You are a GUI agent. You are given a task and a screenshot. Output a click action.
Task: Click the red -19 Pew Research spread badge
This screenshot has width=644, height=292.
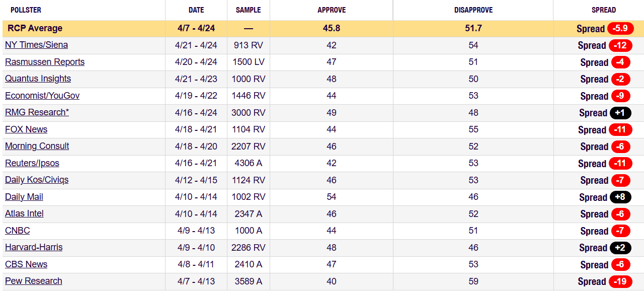[x=620, y=281]
